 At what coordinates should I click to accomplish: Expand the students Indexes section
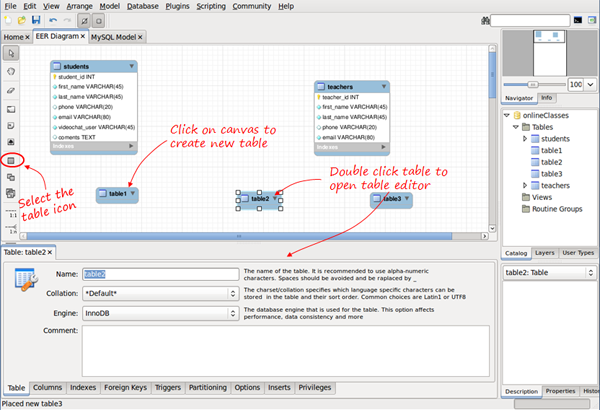pyautogui.click(x=131, y=146)
